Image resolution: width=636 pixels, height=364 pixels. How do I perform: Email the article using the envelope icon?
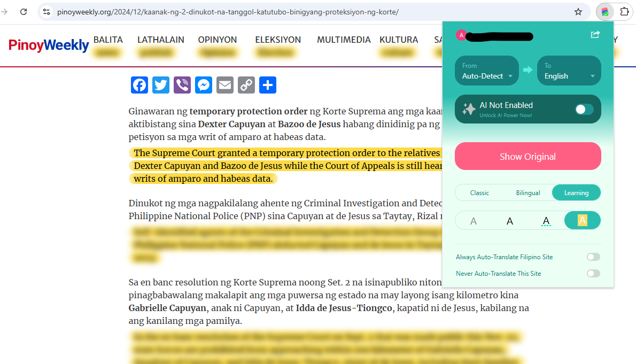224,85
